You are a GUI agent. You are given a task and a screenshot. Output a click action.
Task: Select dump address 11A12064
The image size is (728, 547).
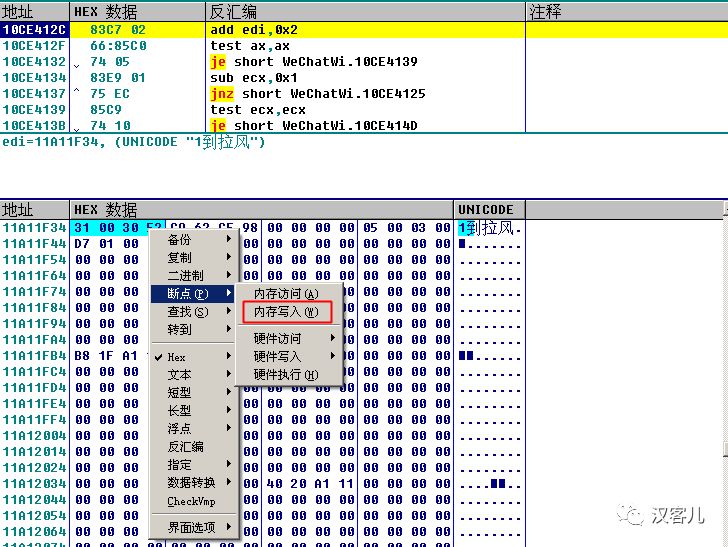click(34, 532)
